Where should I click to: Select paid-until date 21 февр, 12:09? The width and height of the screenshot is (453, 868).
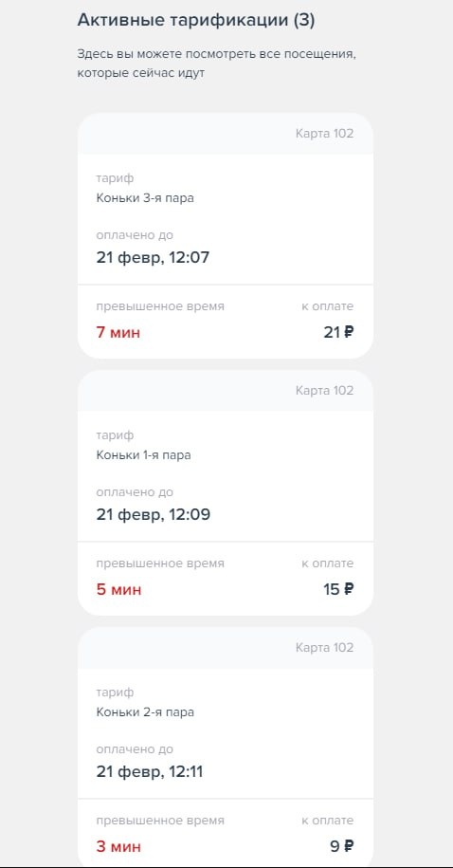[154, 515]
